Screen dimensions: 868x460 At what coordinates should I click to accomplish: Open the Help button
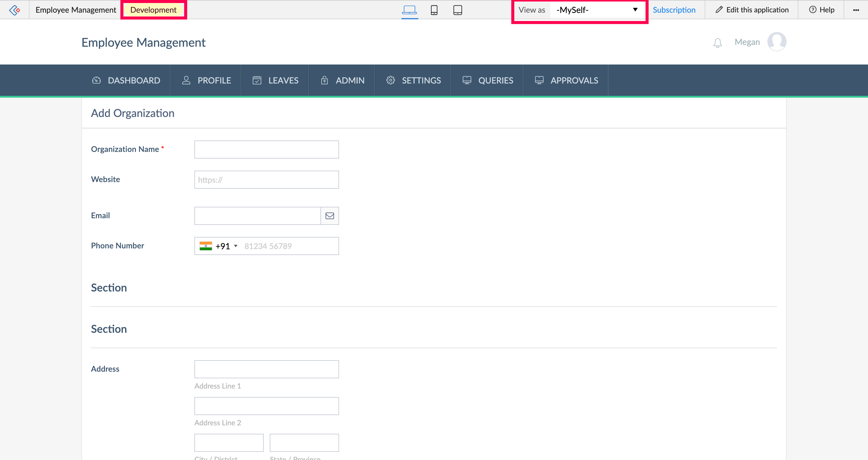(x=822, y=10)
